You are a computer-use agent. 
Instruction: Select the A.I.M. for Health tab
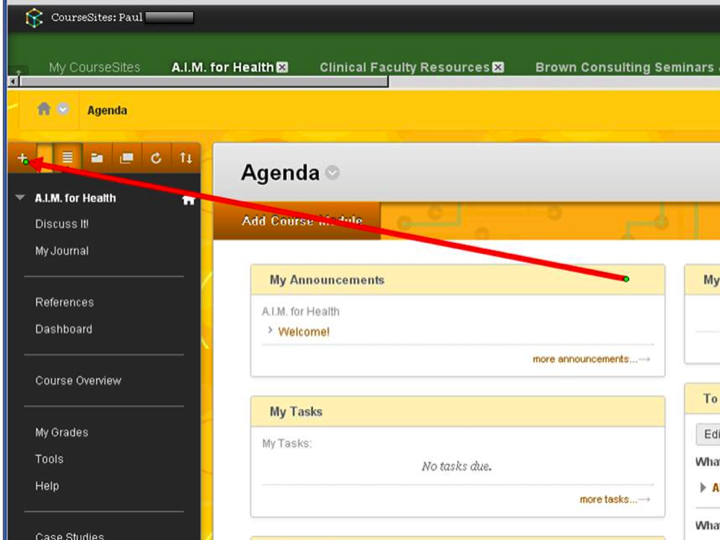coord(222,68)
